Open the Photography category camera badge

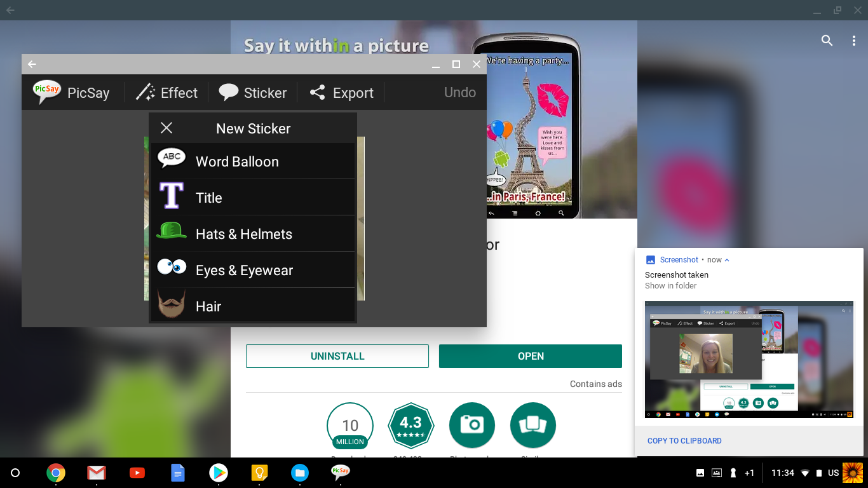472,426
